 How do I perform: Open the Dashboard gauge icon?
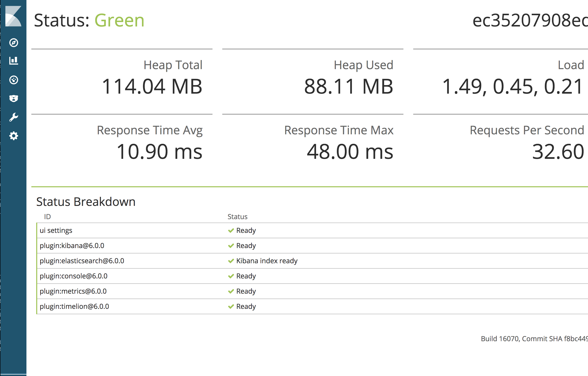[x=13, y=80]
